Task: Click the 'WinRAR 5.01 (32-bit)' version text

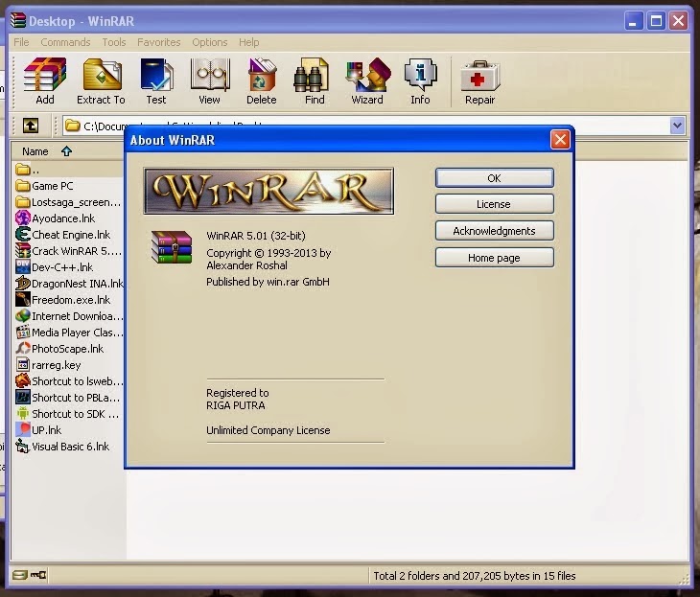Action: (x=256, y=236)
